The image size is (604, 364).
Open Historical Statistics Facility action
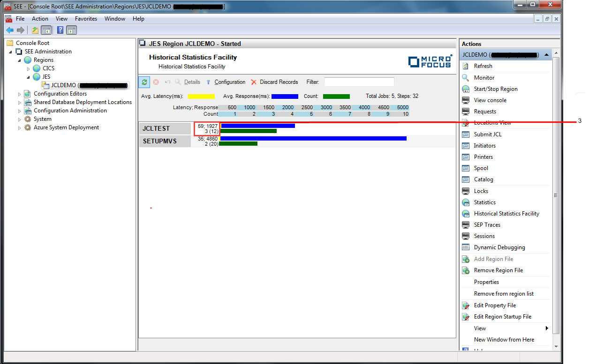click(x=506, y=214)
